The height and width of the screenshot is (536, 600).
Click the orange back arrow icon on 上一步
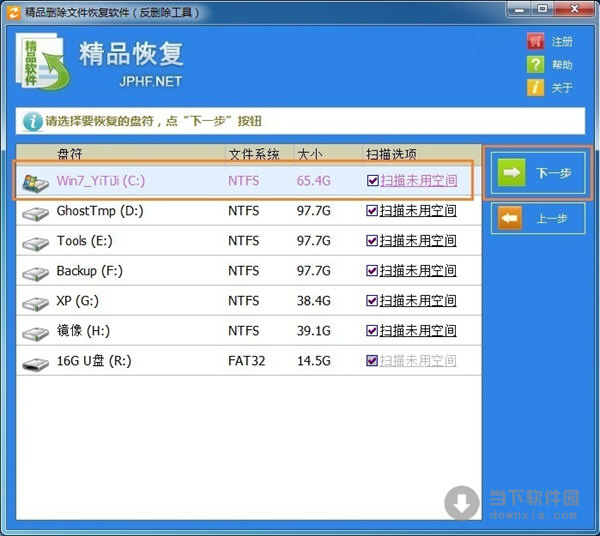pos(510,218)
